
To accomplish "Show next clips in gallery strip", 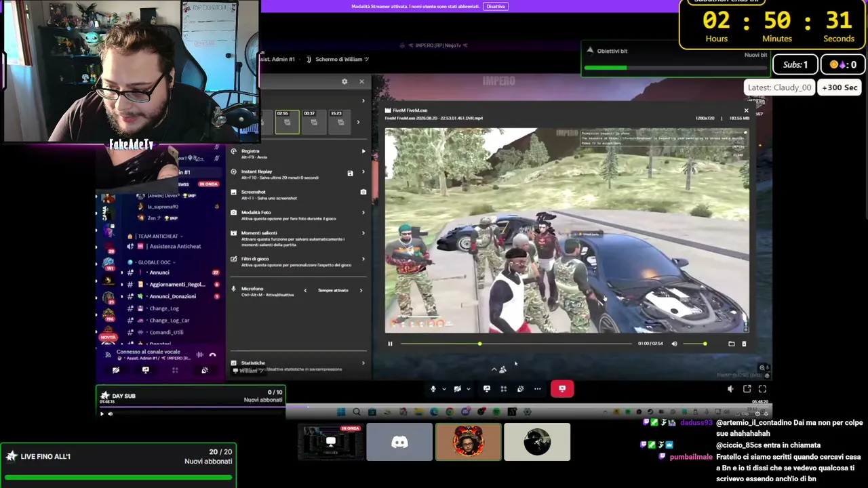I will coord(359,122).
